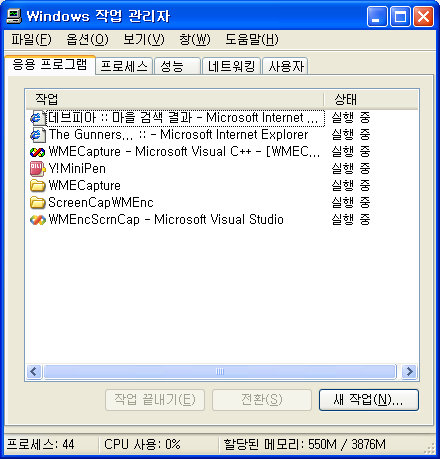Viewport: 440px width, 459px height.
Task: Click the IE icon of The Gunners task
Action: (x=37, y=135)
